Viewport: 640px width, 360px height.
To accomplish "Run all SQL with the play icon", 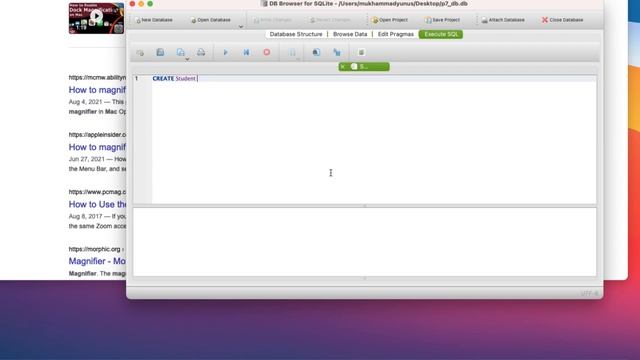I will coord(225,52).
